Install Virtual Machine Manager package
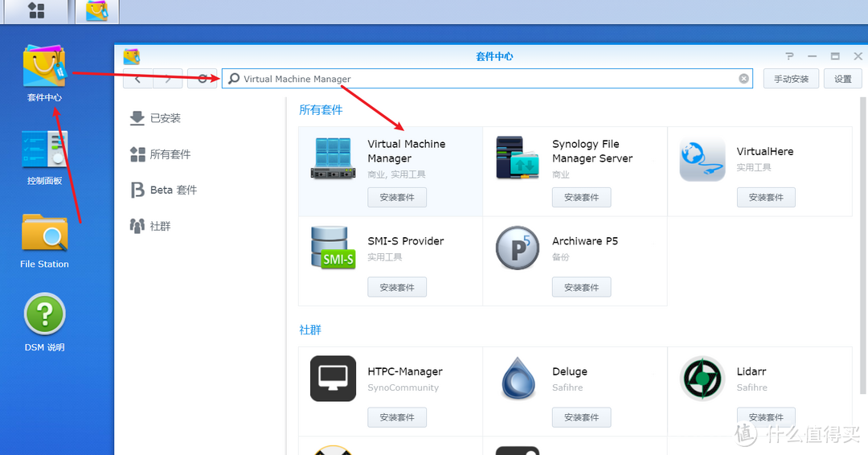Screen dimensions: 868x455 pyautogui.click(x=397, y=197)
